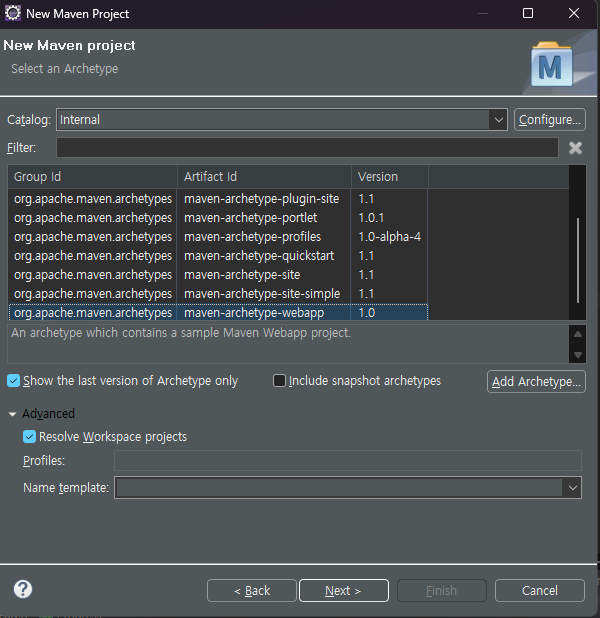600x618 pixels.
Task: Sort by the Artifact Id column header
Action: (264, 177)
